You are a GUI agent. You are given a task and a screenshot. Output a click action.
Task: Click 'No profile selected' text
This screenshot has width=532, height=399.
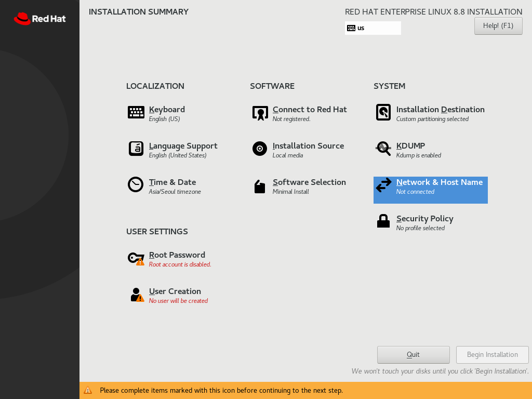coord(420,228)
